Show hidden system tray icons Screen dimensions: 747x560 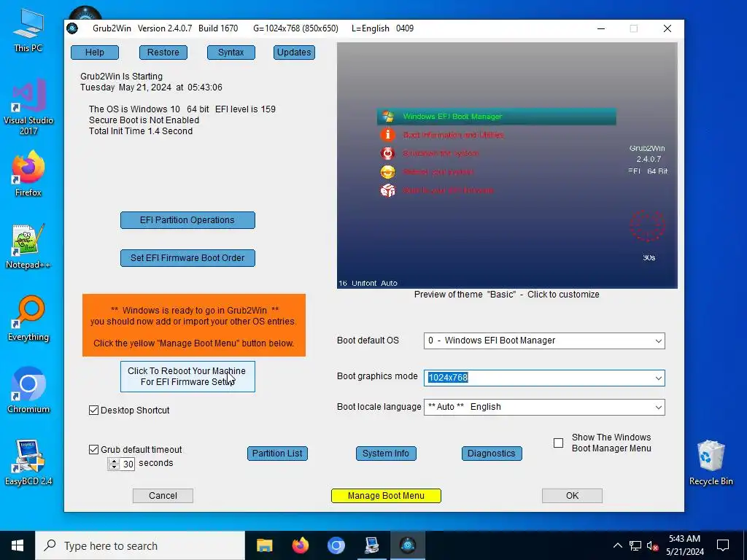(617, 545)
